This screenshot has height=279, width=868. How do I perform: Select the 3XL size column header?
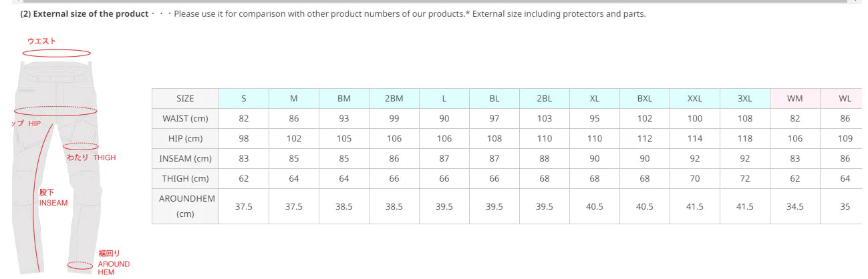click(744, 98)
